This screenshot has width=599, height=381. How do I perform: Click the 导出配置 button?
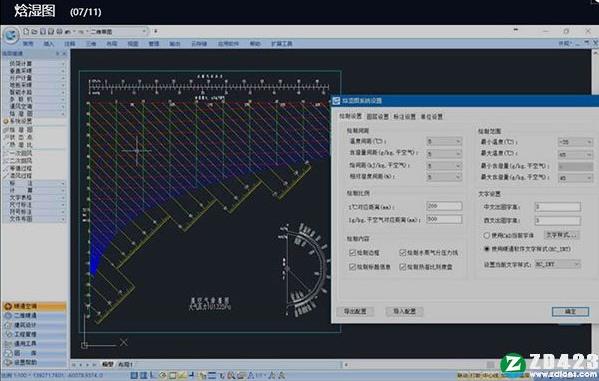355,311
